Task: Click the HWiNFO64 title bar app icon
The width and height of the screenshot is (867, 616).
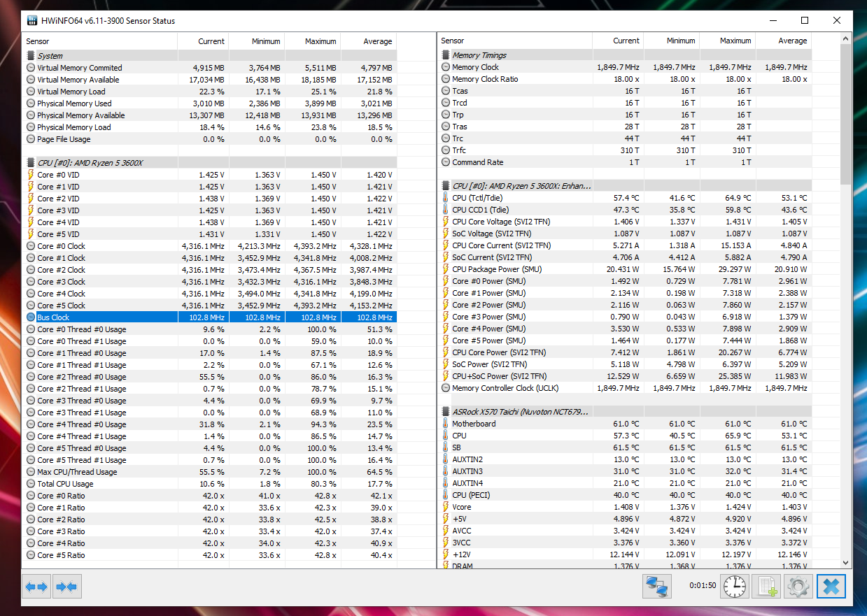Action: pyautogui.click(x=32, y=20)
